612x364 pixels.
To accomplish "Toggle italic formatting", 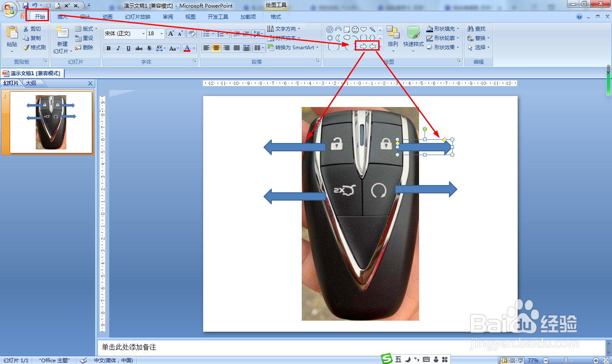I will [119, 48].
